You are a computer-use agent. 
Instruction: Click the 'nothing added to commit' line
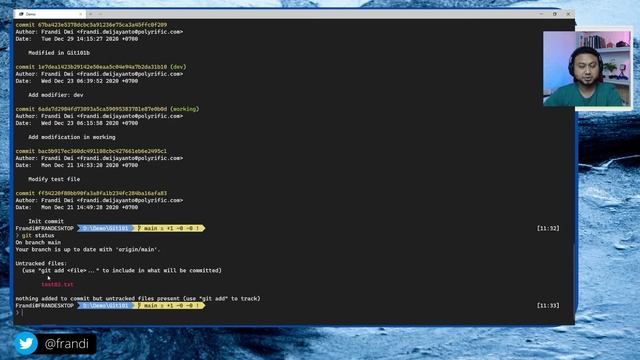coord(138,299)
